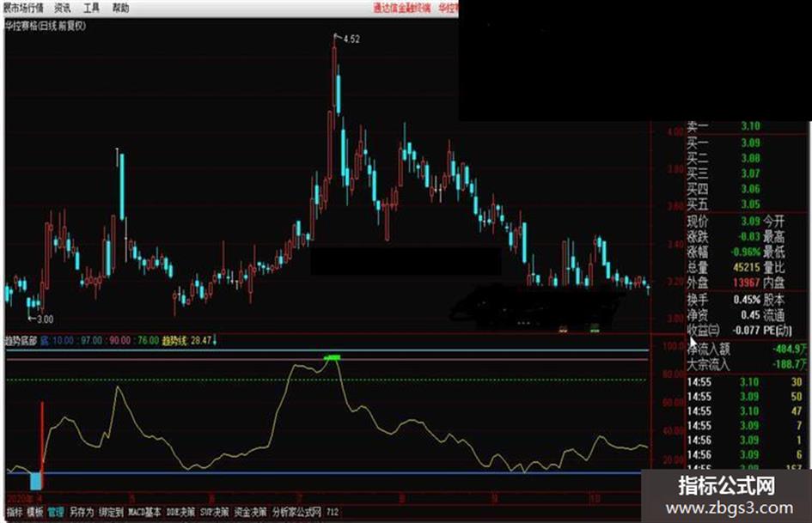Click the 收益 value -0.077
This screenshot has width=812, height=523.
point(746,330)
